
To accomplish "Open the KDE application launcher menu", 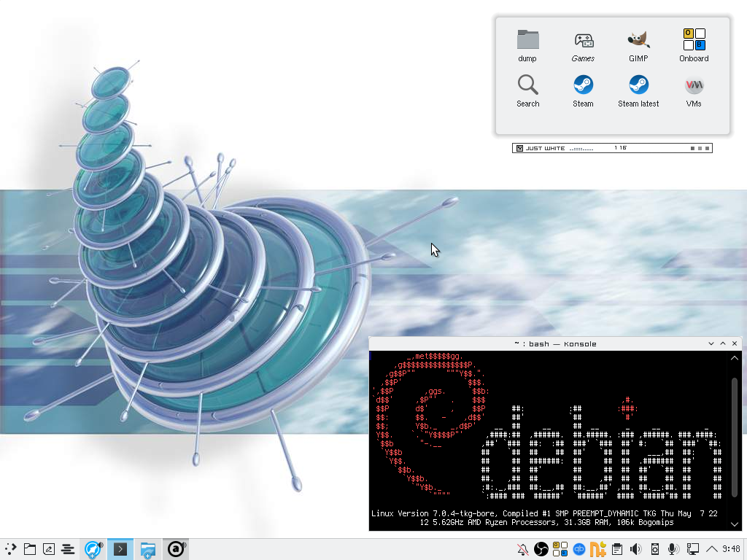I will click(x=10, y=549).
